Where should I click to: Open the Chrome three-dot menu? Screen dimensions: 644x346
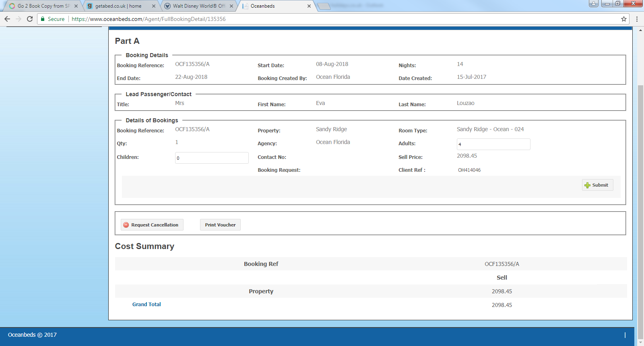[637, 19]
